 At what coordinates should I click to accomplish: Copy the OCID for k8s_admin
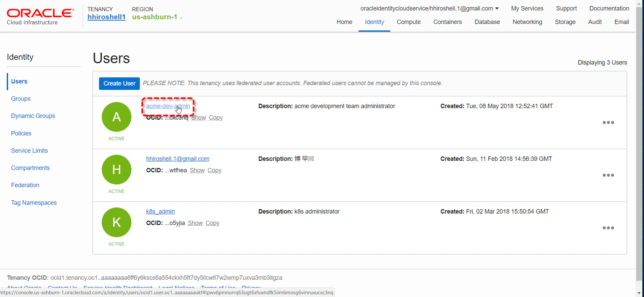tap(212, 223)
